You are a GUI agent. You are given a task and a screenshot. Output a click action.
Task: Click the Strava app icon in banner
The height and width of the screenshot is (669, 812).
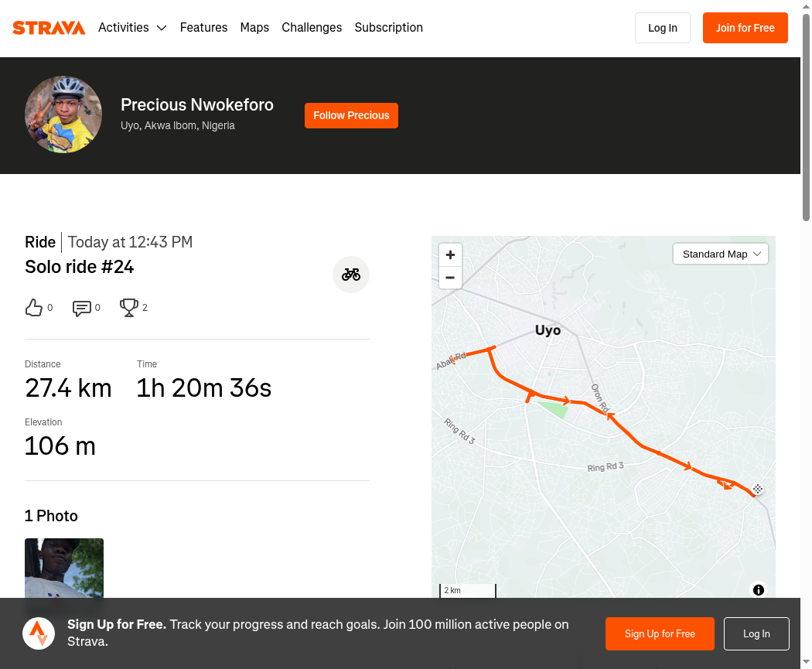39,633
